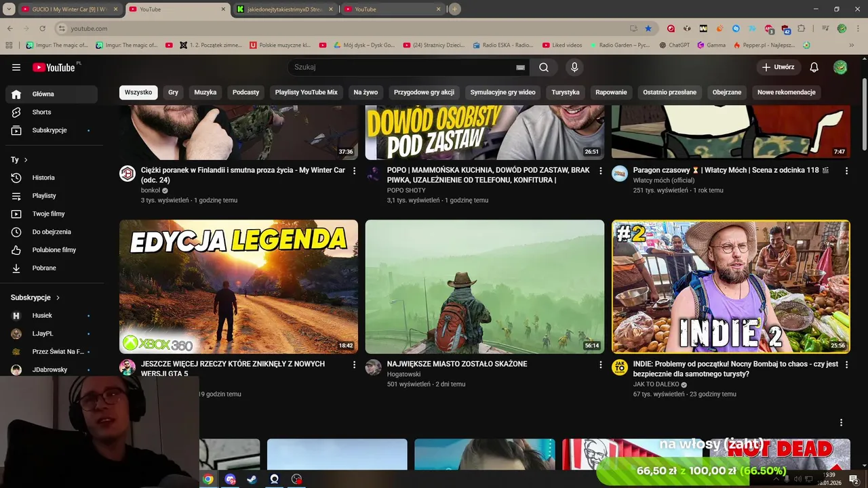Open Polubione filmy in sidebar
Viewport: 868px width, 488px height.
(x=52, y=250)
